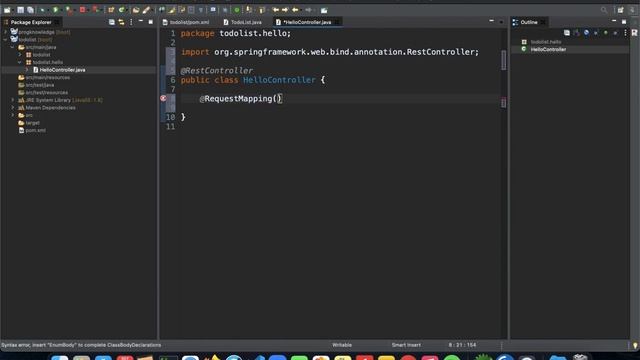Image resolution: width=640 pixels, height=360 pixels.
Task: Click the lightbulb tip icon in status bar
Action: click(635, 345)
